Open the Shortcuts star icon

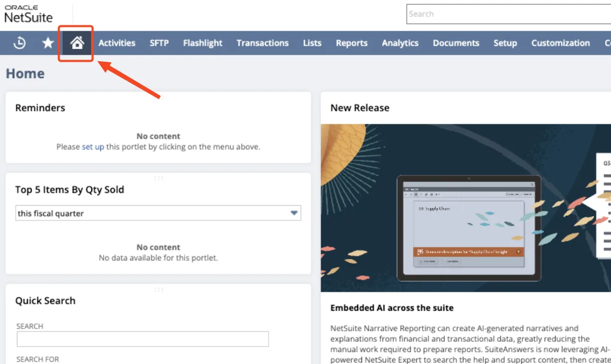click(x=48, y=43)
